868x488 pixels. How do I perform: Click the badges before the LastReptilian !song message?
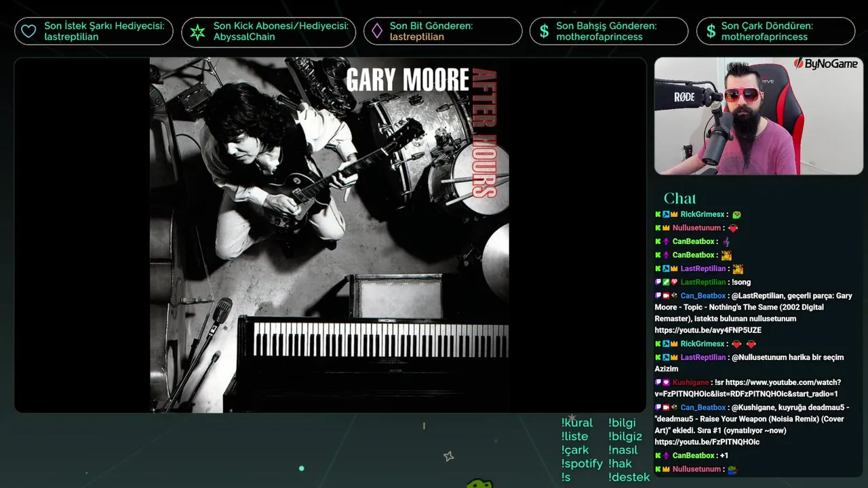click(x=666, y=282)
